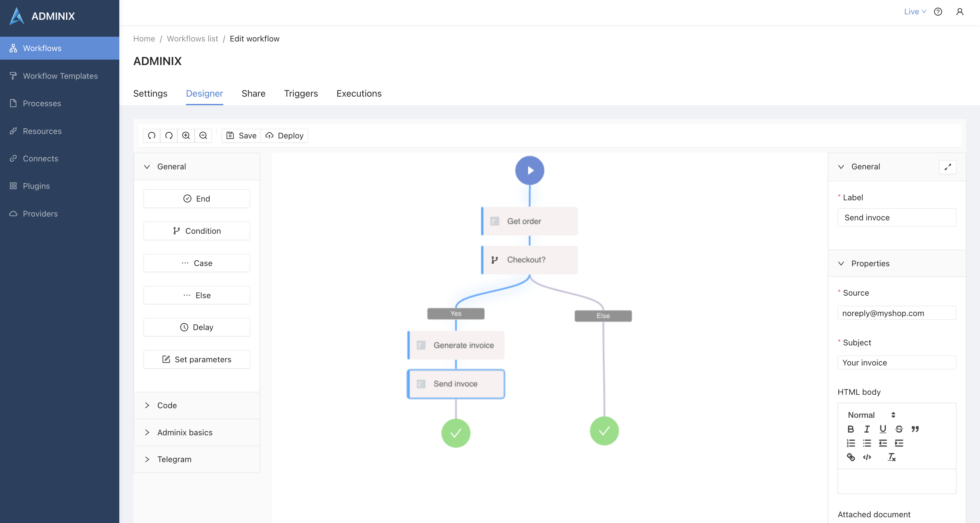Click the zoom in magnifier icon
The width and height of the screenshot is (980, 523).
[186, 136]
